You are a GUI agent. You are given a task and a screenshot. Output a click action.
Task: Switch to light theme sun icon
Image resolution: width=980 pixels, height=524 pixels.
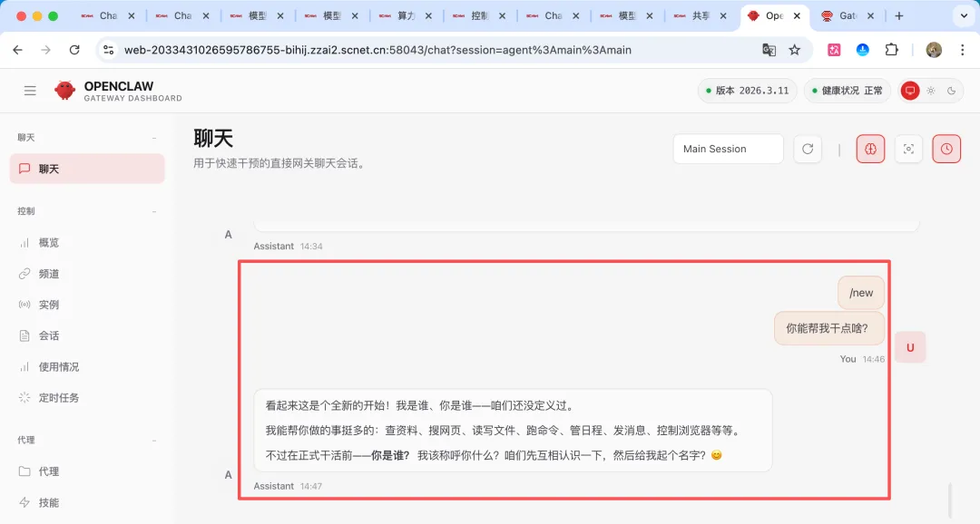(931, 91)
